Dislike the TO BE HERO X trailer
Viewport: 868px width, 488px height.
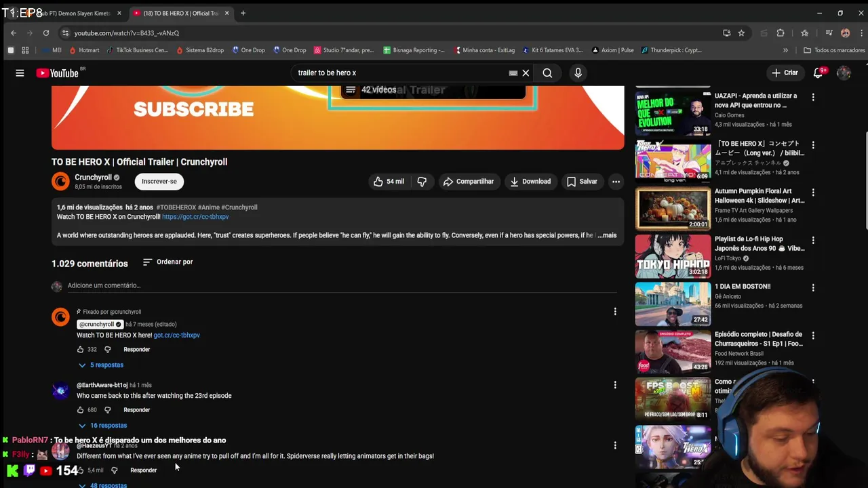click(x=422, y=181)
